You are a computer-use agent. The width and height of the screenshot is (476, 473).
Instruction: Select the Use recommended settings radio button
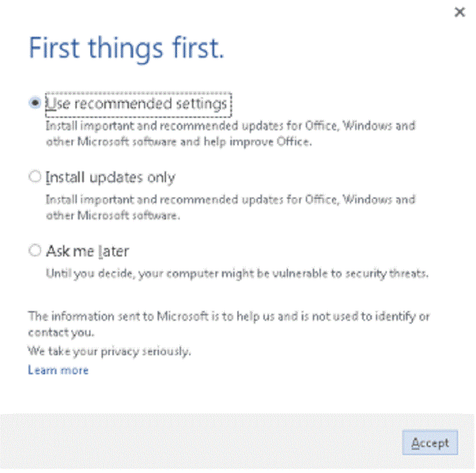[35, 102]
